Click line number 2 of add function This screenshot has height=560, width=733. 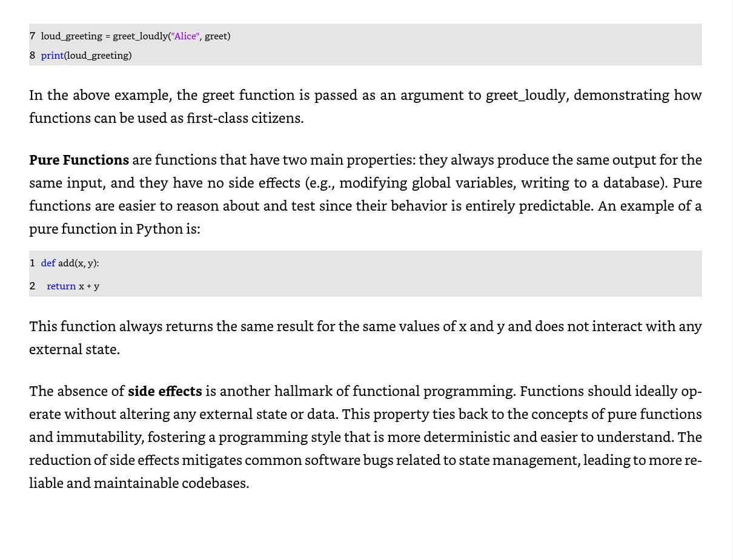pyautogui.click(x=32, y=286)
